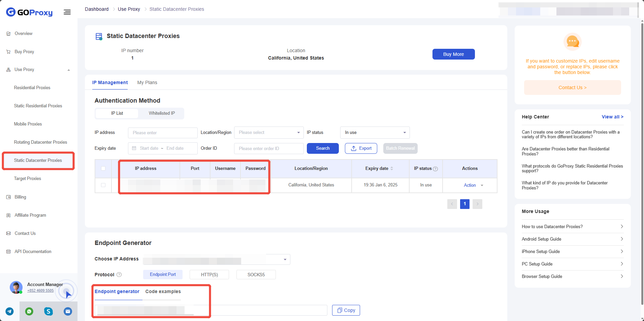Click the blue Search button
644x321 pixels.
coord(323,148)
